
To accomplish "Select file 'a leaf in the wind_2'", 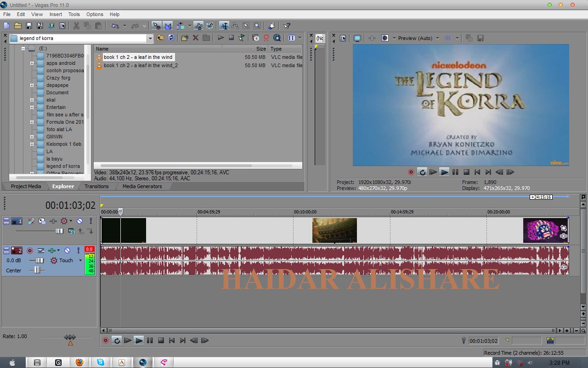I will click(141, 65).
